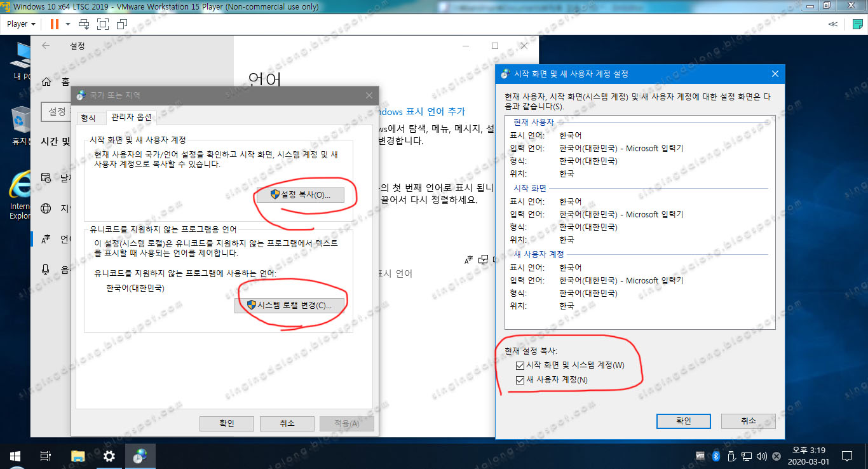868x469 pixels.
Task: Click the double-chevron collapse icon in VMware toolbar
Action: (833, 24)
